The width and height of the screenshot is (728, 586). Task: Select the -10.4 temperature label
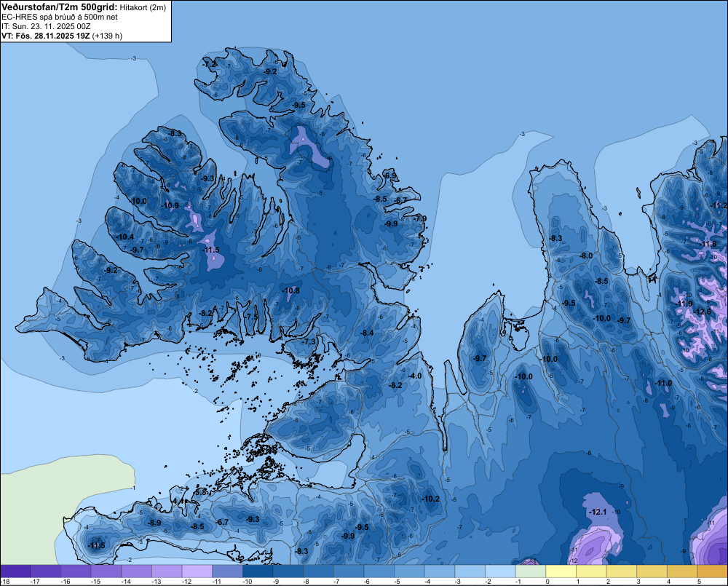(125, 237)
